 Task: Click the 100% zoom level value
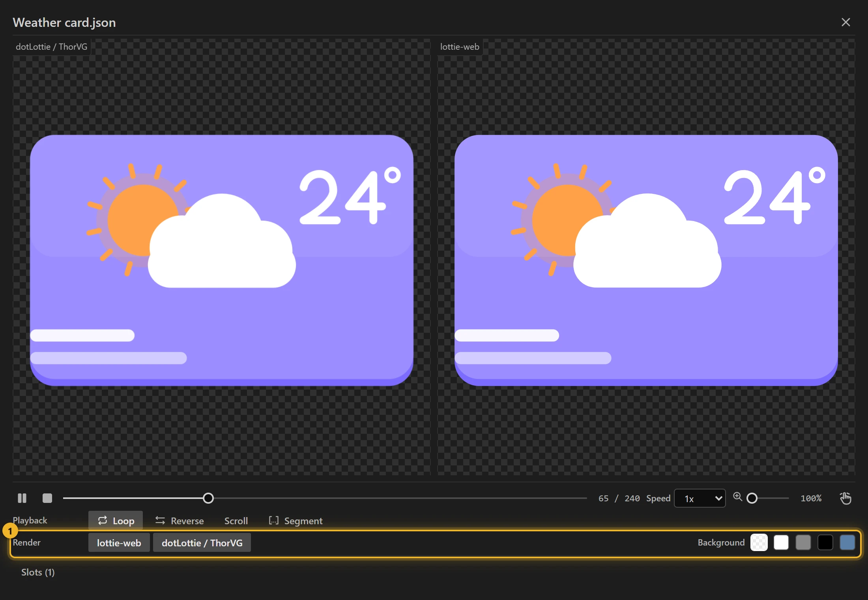811,498
